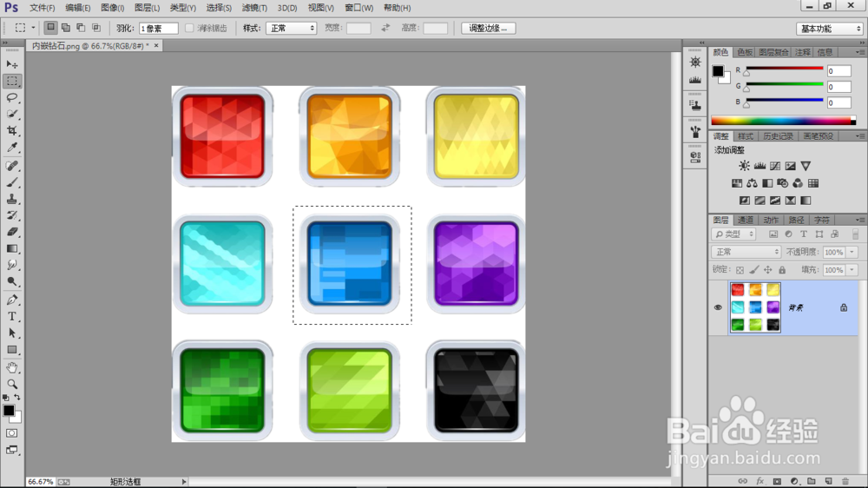The height and width of the screenshot is (488, 868).
Task: Switch to the 历史记录 (History) tab
Action: [x=778, y=136]
